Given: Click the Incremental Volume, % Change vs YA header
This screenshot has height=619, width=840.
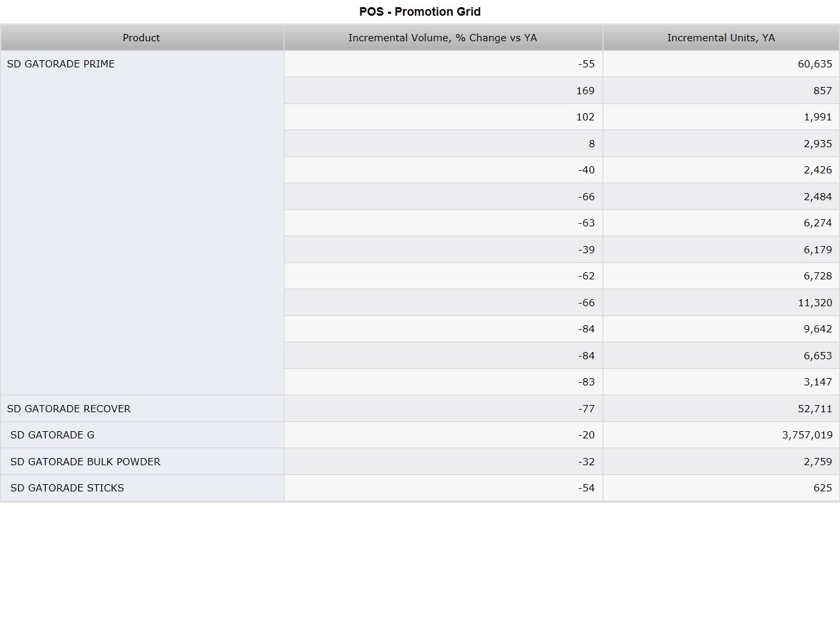Looking at the screenshot, I should pyautogui.click(x=443, y=38).
